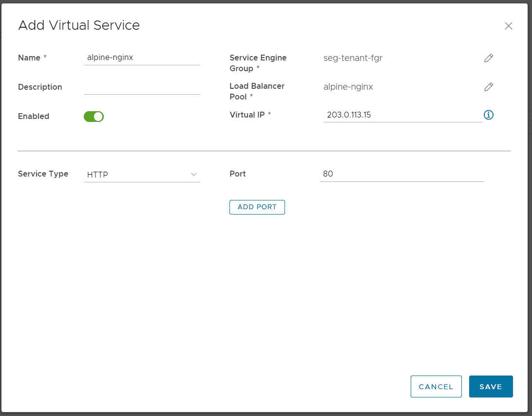Toggle the Enabled switch off
Screen dimensions: 532x416
pyautogui.click(x=94, y=117)
